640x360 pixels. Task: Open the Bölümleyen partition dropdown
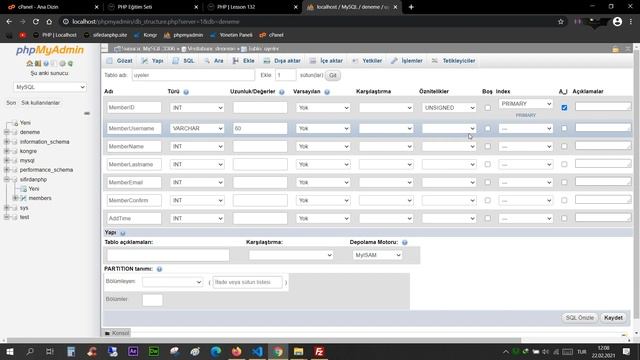(x=172, y=282)
